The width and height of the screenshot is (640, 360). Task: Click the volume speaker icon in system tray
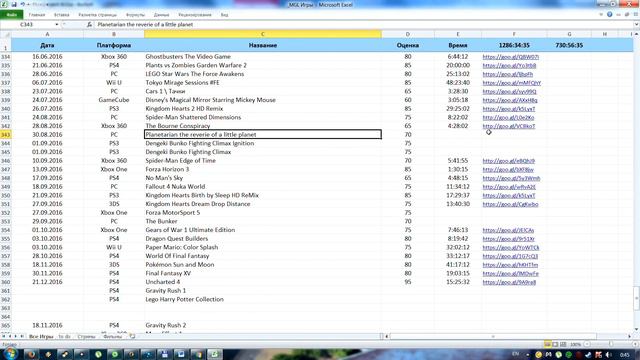pos(608,355)
